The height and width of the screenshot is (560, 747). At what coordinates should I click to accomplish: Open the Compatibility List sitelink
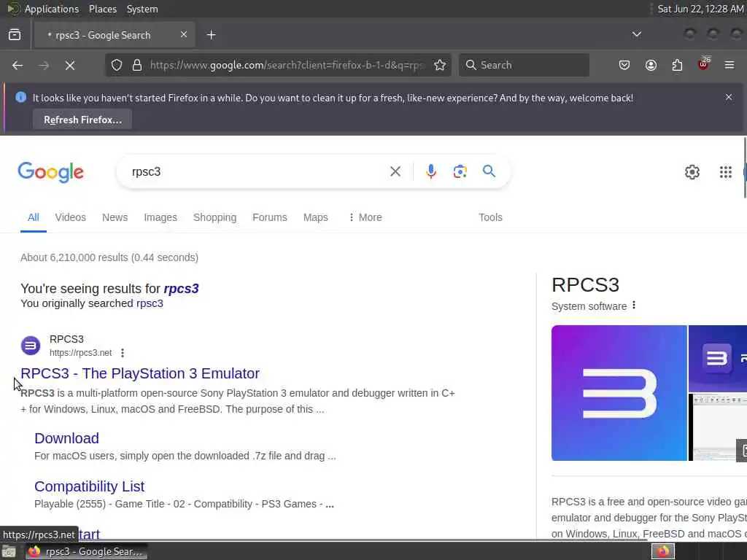point(89,486)
